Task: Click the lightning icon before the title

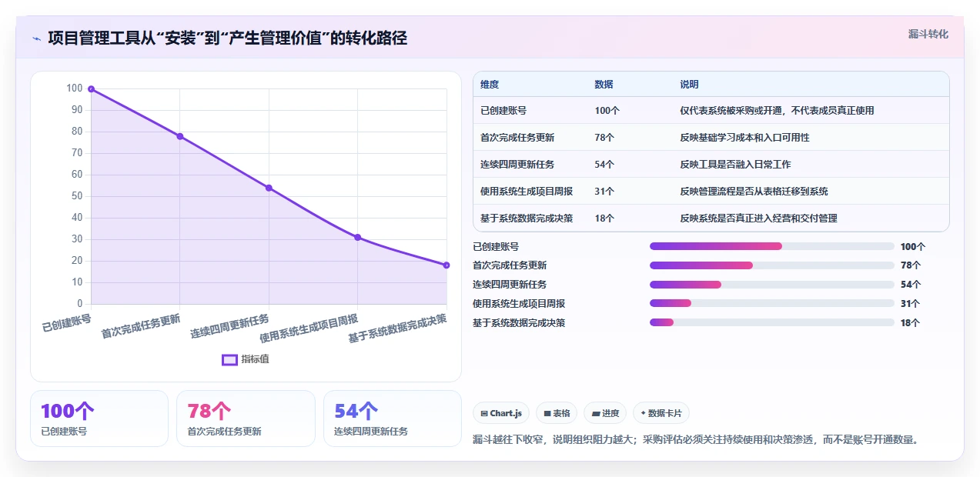Action: [x=36, y=38]
